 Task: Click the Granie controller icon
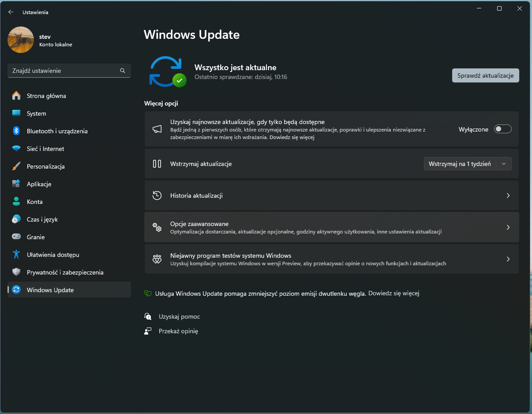16,237
